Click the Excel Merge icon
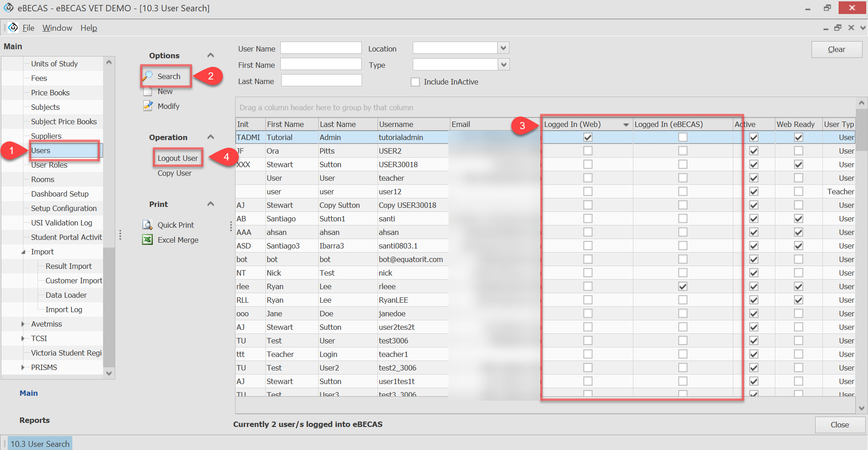This screenshot has height=450, width=868. 147,240
